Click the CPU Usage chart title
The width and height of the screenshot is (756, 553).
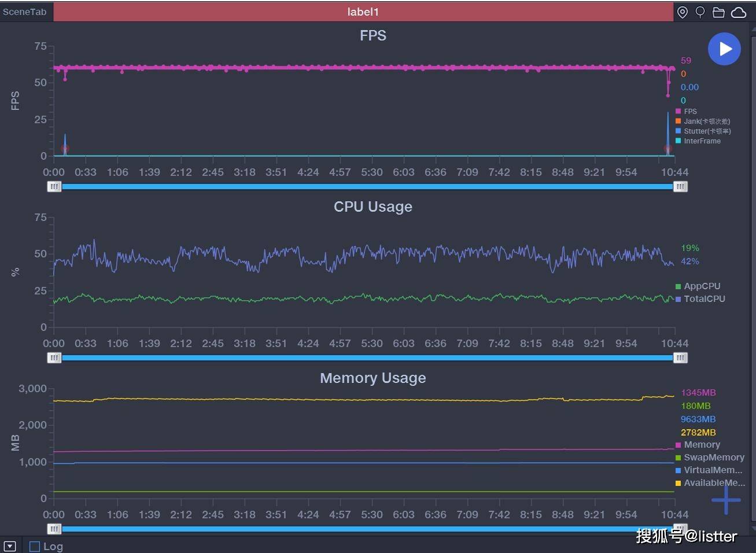373,207
